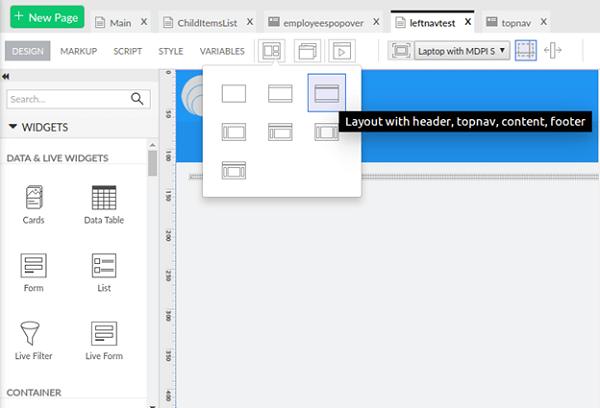Select the Data Table widget
This screenshot has width=600, height=408.
coord(104,204)
